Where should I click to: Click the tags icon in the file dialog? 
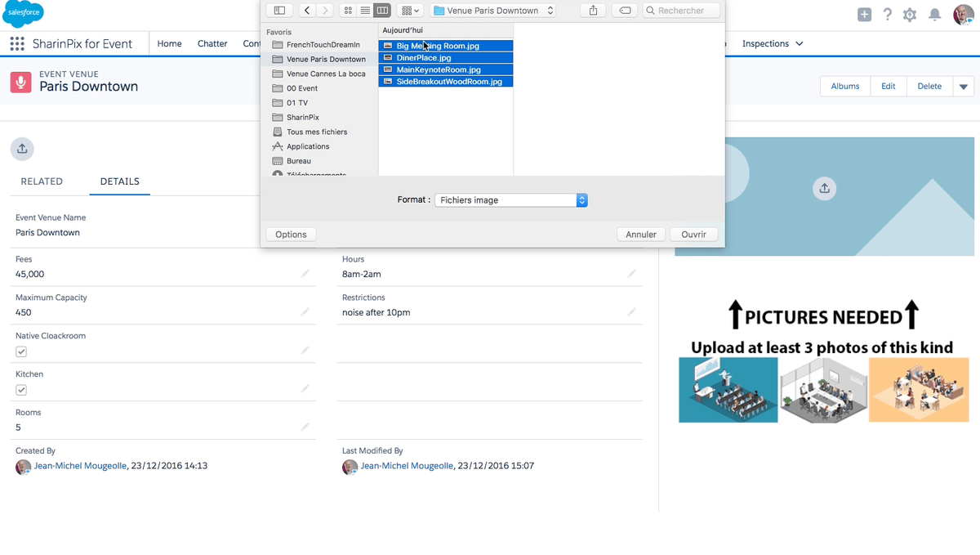coord(625,11)
